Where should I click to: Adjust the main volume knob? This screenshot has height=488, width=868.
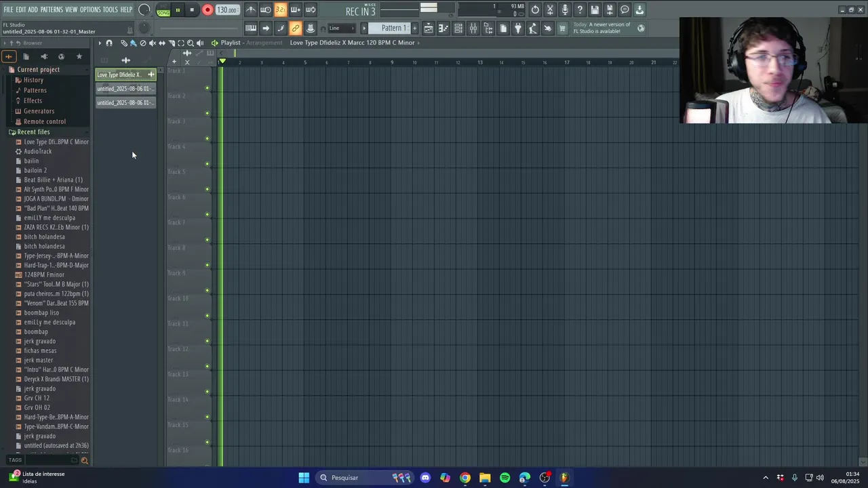[x=144, y=9]
